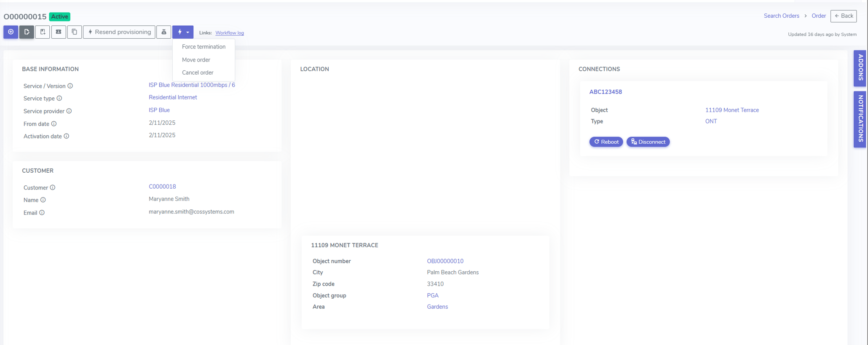Open customer C0000018 link
This screenshot has width=868, height=345.
pos(162,187)
